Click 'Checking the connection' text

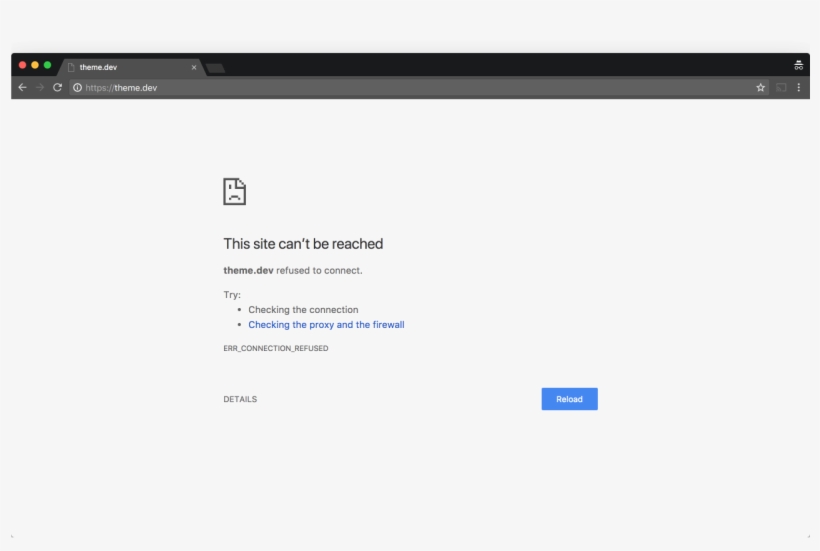(303, 309)
